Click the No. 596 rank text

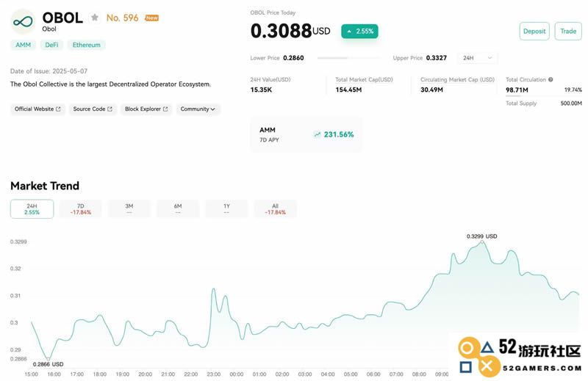pos(122,18)
